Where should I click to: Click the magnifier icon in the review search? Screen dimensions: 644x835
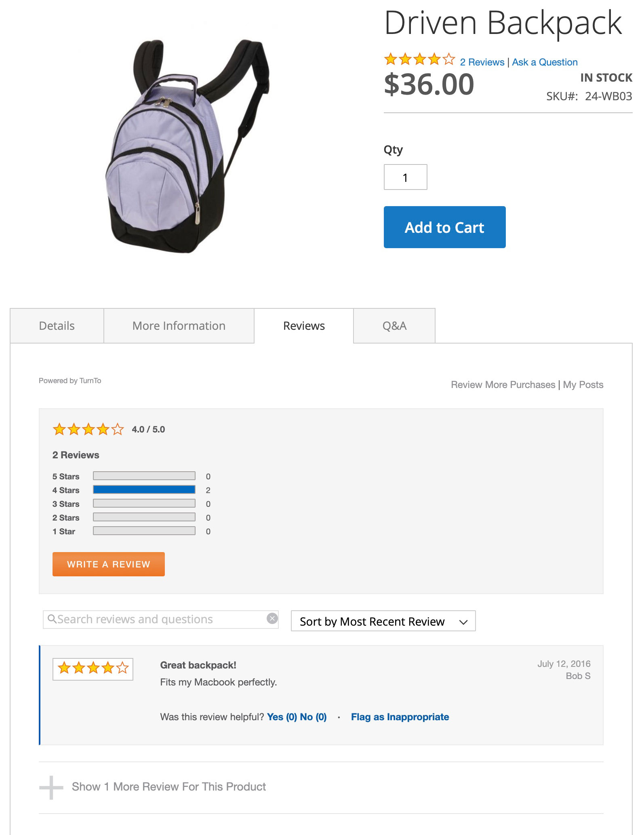pyautogui.click(x=52, y=619)
